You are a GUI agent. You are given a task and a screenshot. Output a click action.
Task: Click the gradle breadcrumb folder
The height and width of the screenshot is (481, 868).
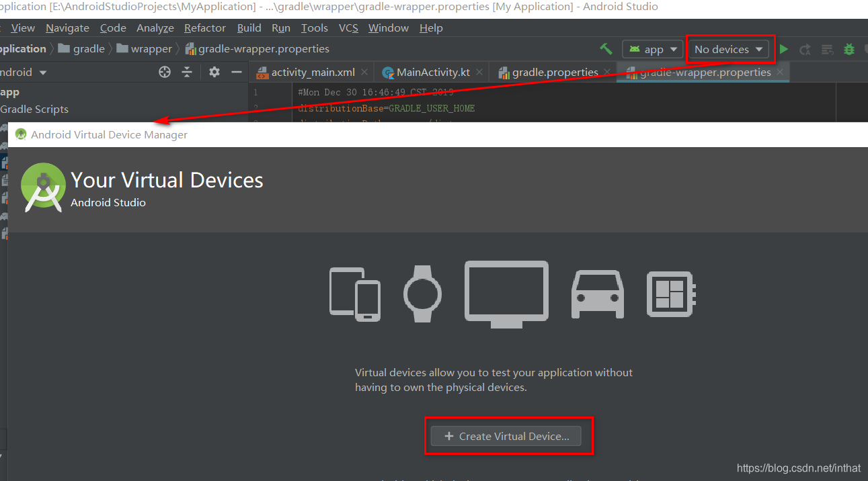(x=81, y=48)
